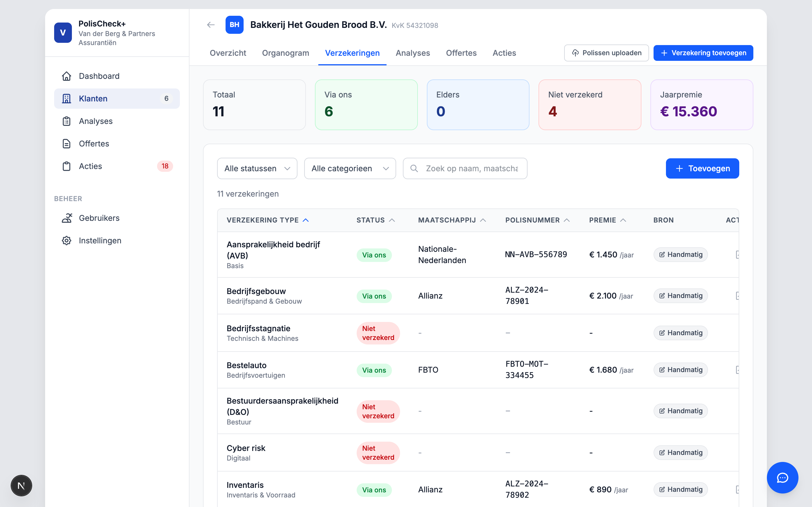Expand the Alle categorieen dropdown
812x507 pixels.
click(350, 168)
